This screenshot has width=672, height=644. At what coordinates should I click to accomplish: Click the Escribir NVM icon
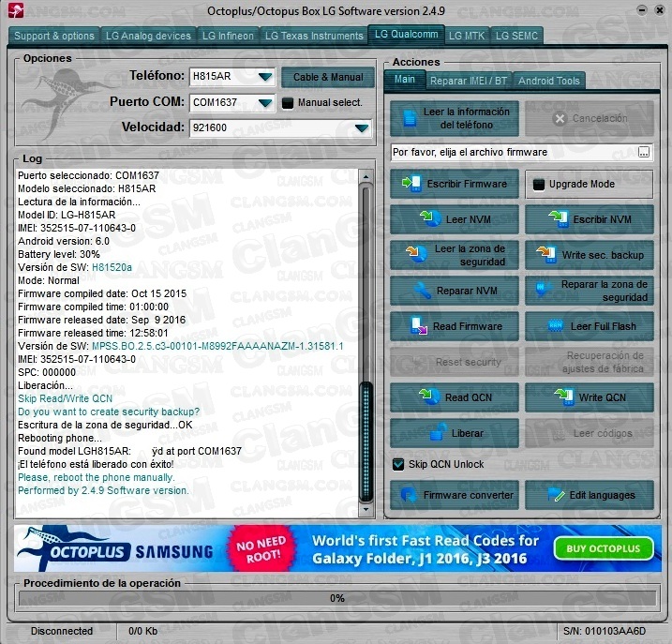click(x=559, y=218)
